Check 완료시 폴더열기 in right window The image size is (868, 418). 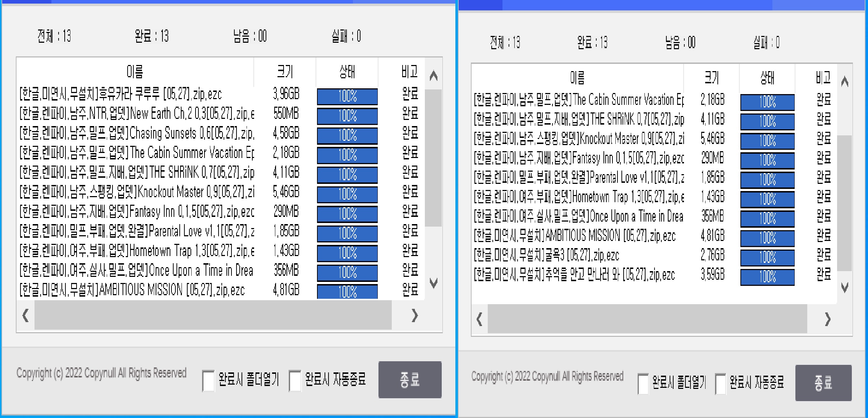[x=643, y=384]
